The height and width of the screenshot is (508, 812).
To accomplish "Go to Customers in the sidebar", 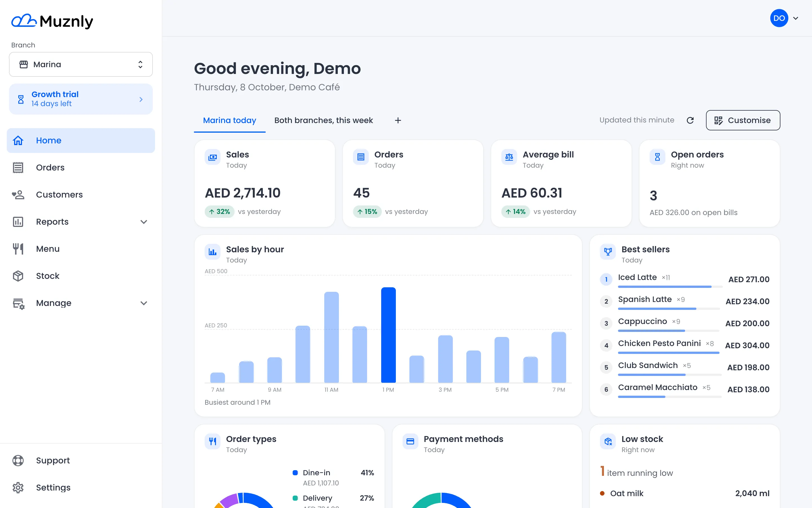I will [81, 194].
